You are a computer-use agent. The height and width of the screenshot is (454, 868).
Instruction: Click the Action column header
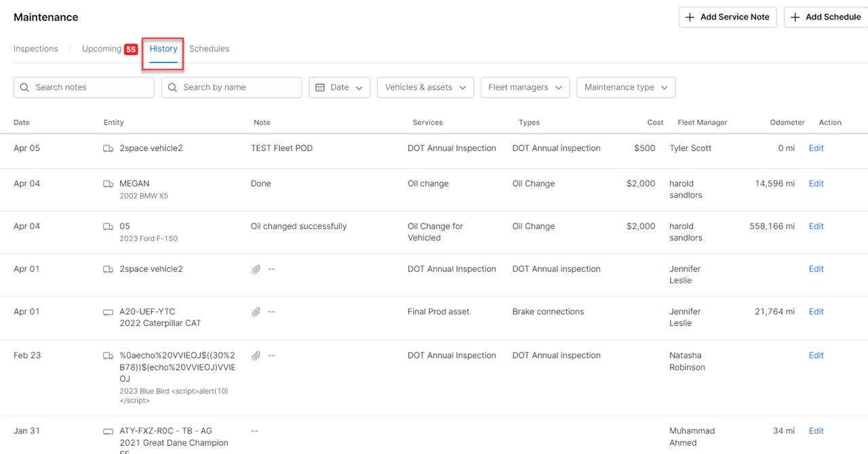(830, 123)
